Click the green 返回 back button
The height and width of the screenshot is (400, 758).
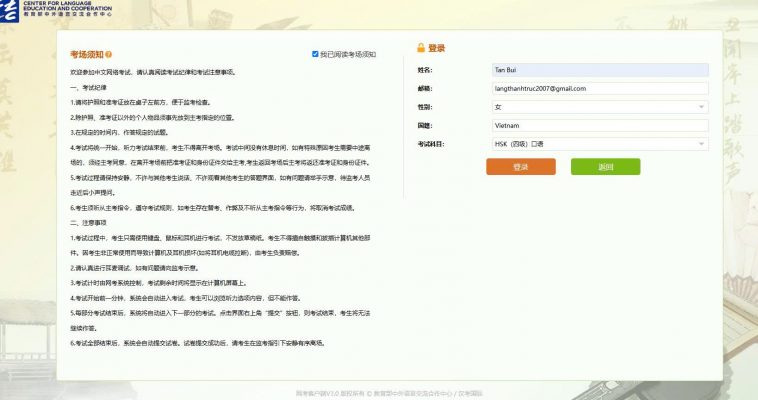coord(605,166)
